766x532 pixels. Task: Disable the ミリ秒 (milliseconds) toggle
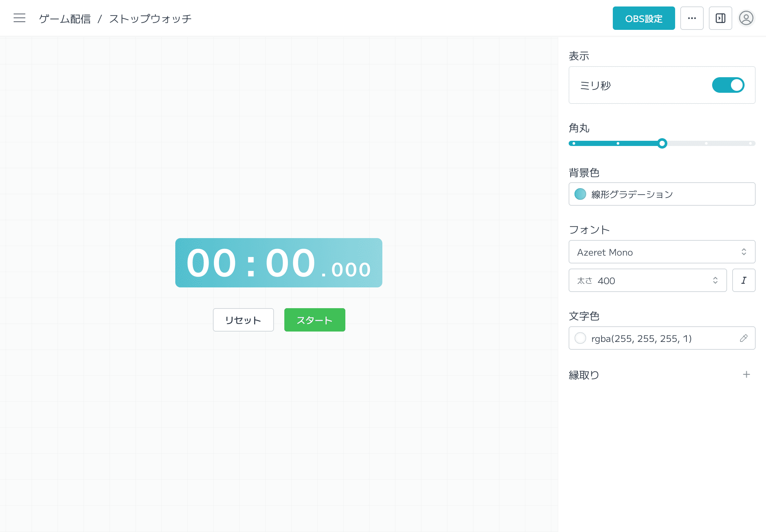(x=728, y=85)
